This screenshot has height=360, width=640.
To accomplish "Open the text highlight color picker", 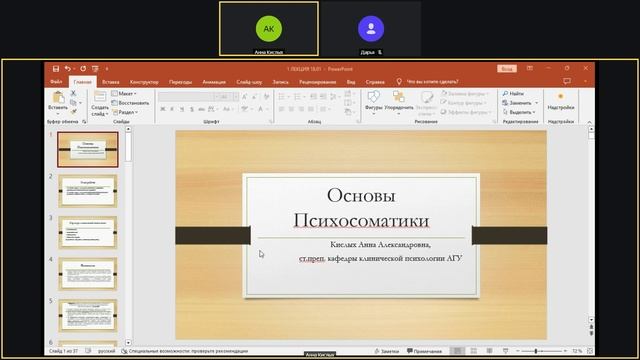I will (x=246, y=109).
